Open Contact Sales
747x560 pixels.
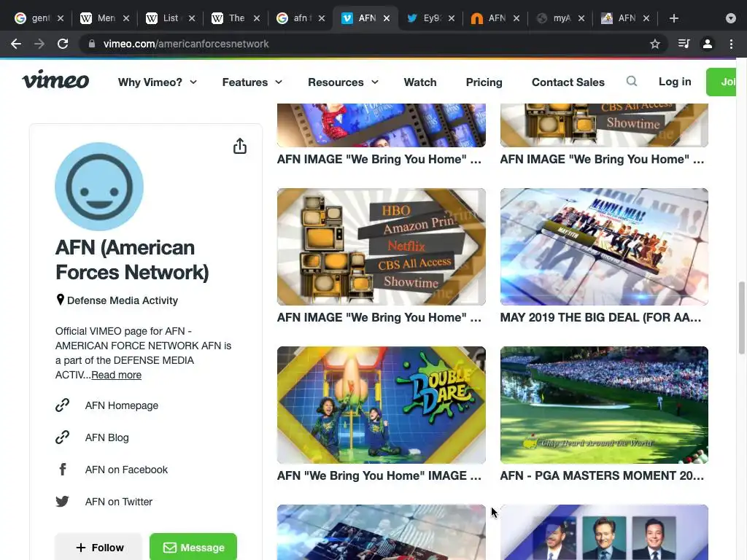coord(568,82)
